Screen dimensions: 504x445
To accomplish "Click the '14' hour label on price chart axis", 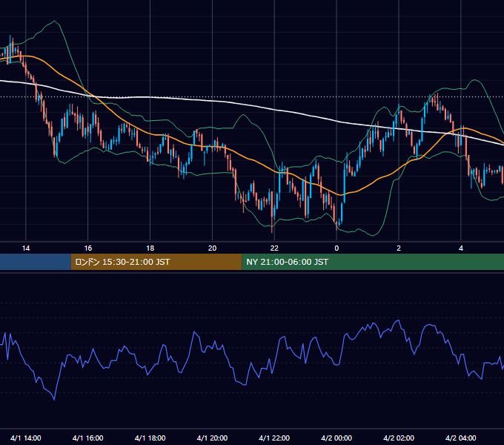I will coord(26,248).
